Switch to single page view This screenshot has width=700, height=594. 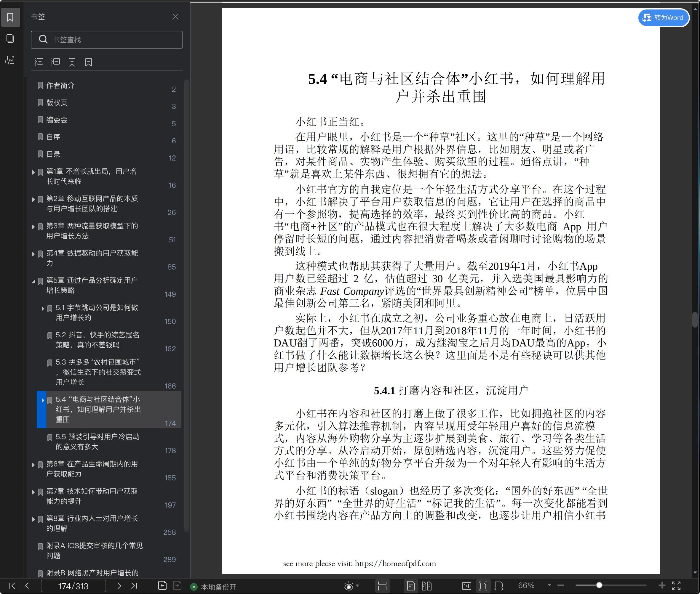pyautogui.click(x=411, y=586)
